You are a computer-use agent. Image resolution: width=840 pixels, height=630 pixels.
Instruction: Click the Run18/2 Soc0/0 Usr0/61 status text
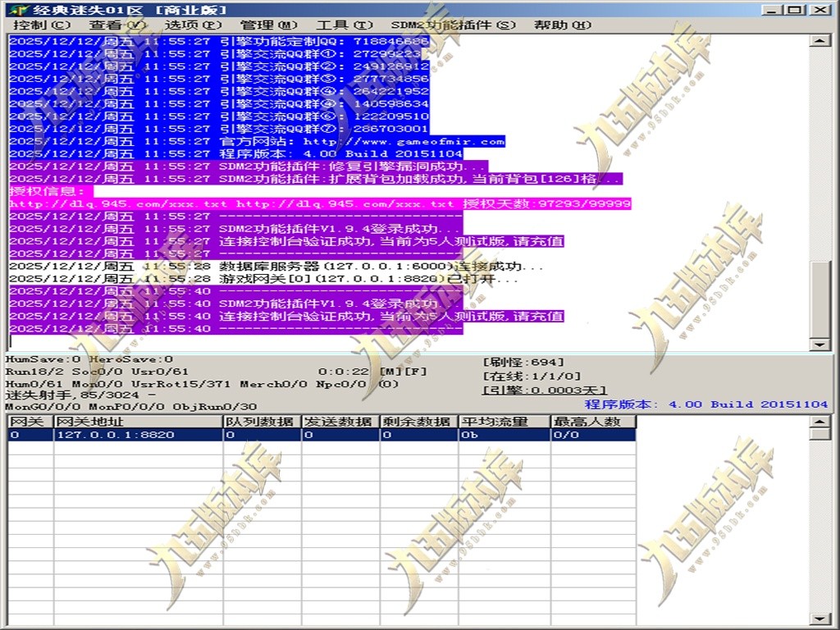click(97, 372)
